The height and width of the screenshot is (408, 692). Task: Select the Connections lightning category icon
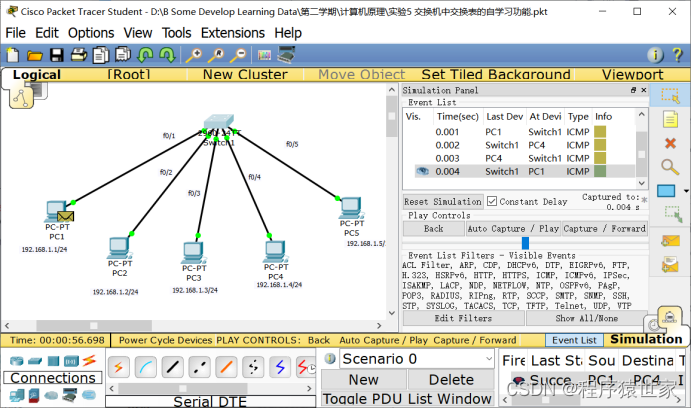(x=89, y=361)
